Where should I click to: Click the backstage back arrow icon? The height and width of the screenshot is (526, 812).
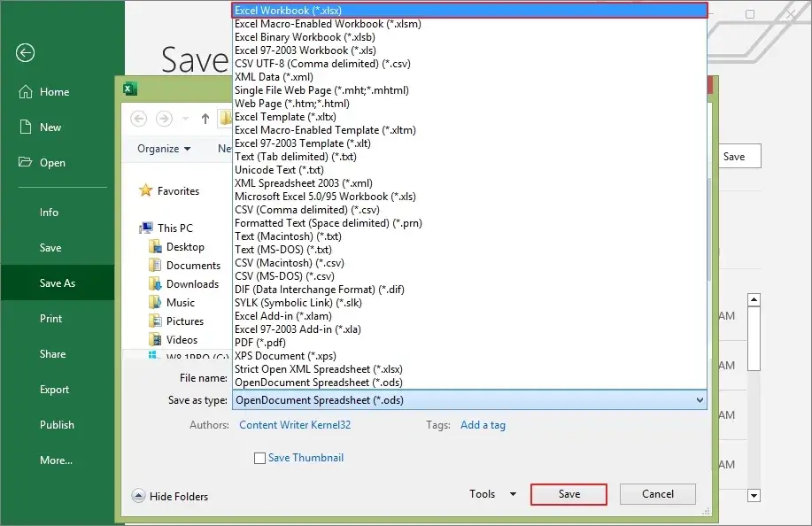click(x=25, y=53)
